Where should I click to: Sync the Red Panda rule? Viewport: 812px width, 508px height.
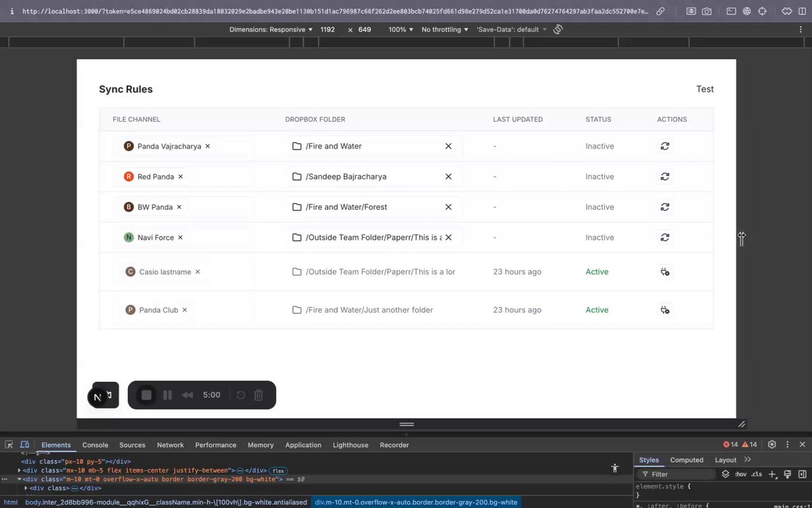[665, 176]
